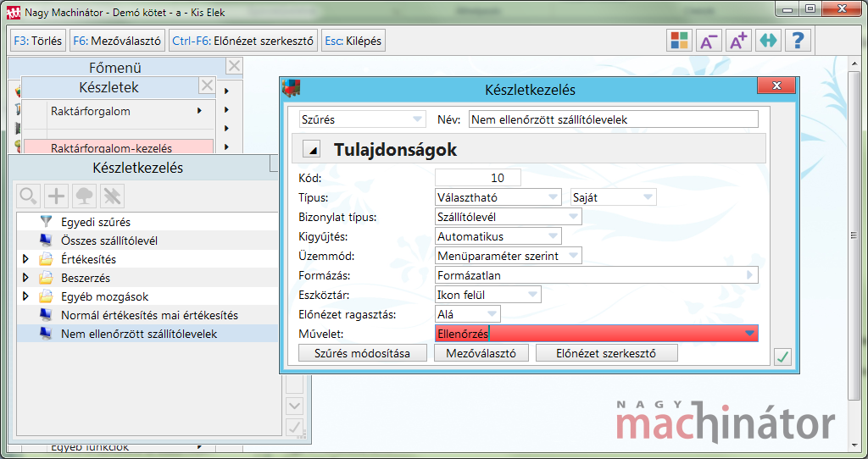Screen dimensions: 868x459
Task: Select Összes szállítólevél entry
Action: click(147, 241)
